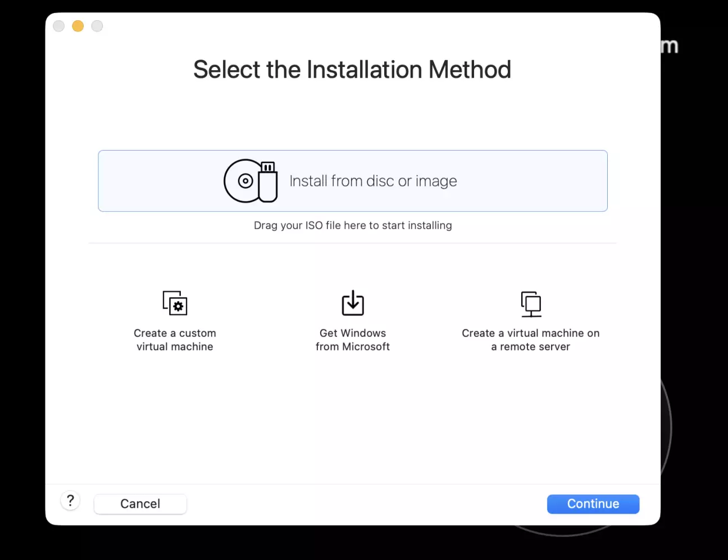
Task: Pick Create a virtual machine on a remote server
Action: [531, 340]
